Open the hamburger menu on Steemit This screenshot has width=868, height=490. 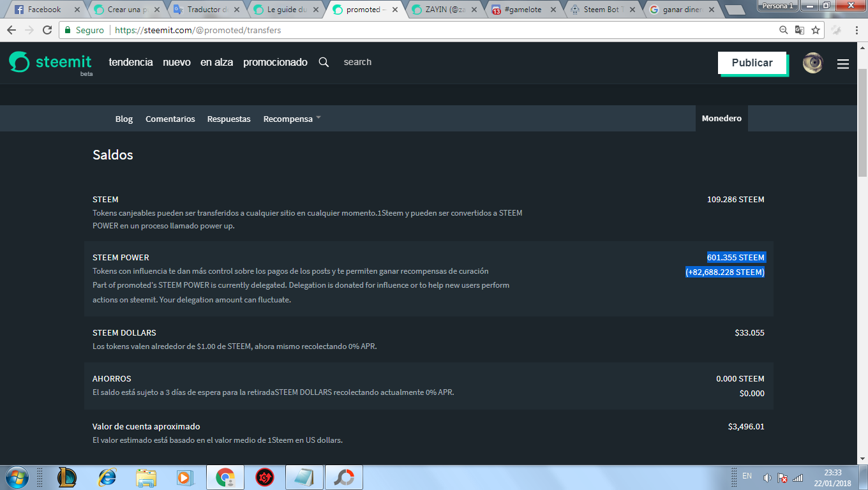(x=843, y=64)
